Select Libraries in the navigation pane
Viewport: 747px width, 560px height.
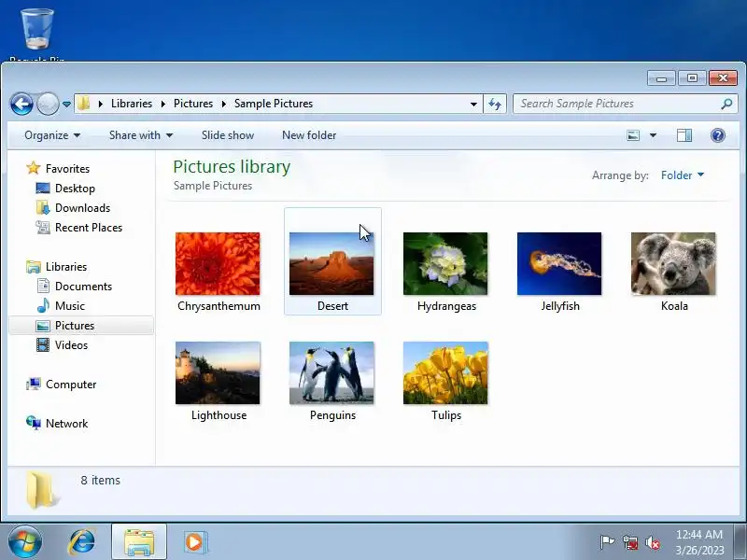(x=66, y=267)
